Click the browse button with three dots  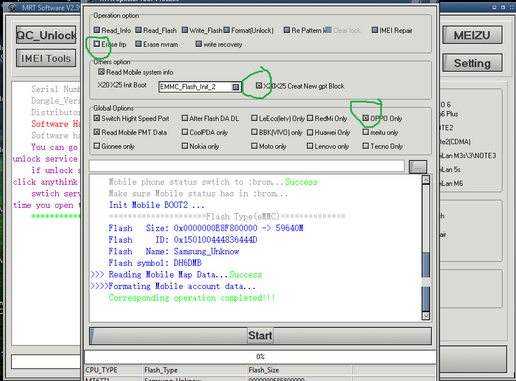pyautogui.click(x=418, y=167)
